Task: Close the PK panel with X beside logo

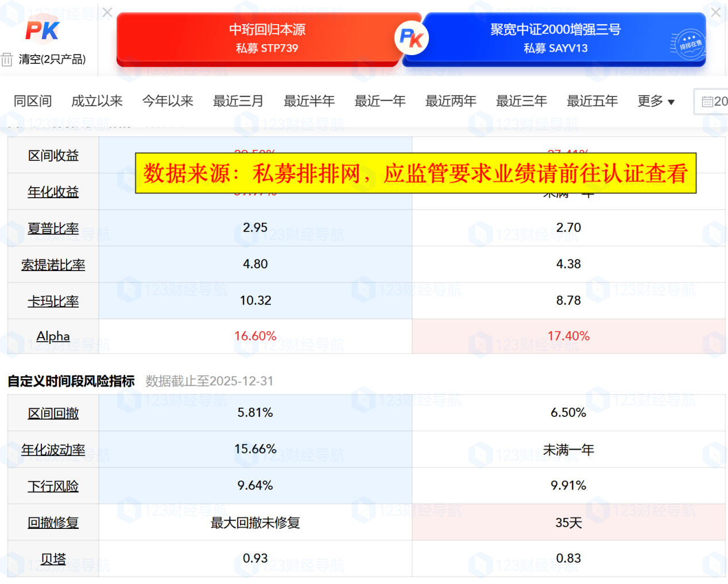Action: click(x=107, y=13)
